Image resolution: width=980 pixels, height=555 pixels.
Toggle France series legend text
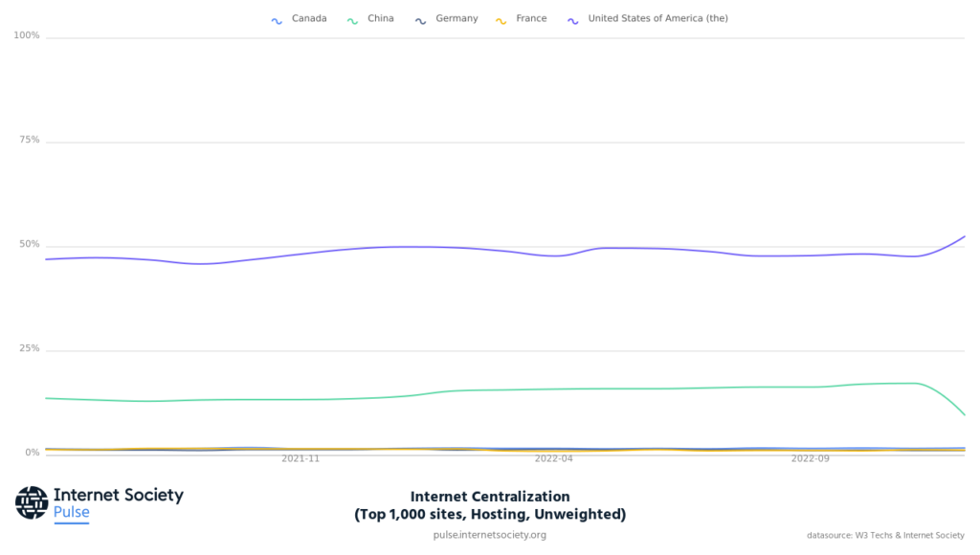click(531, 18)
